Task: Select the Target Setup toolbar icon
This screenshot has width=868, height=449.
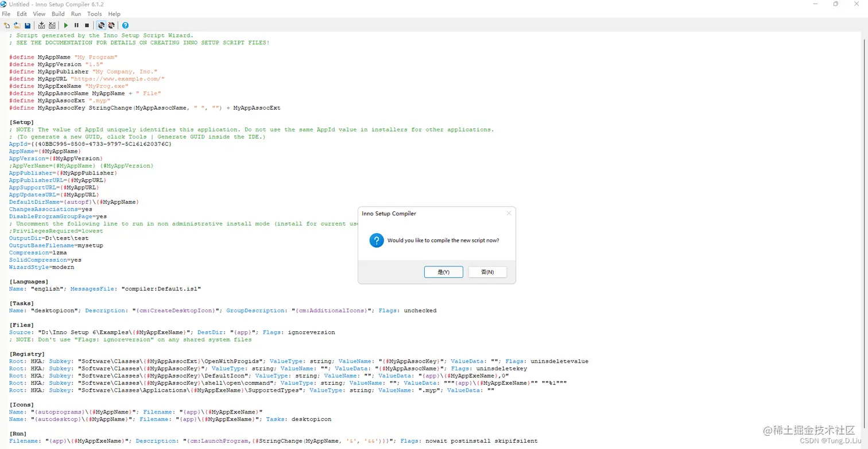Action: pos(101,25)
